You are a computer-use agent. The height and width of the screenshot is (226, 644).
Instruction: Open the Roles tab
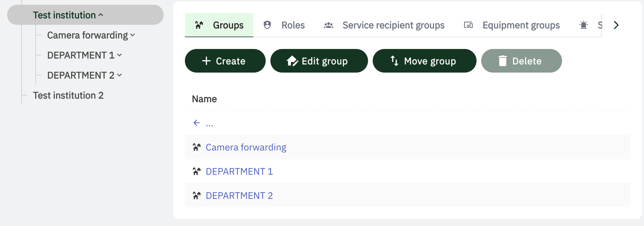284,25
